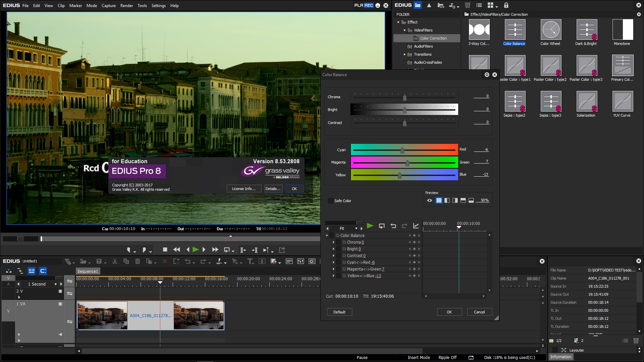The height and width of the screenshot is (362, 644).
Task: Toggle keyframe checkbox for Chroma row
Action: 339,242
